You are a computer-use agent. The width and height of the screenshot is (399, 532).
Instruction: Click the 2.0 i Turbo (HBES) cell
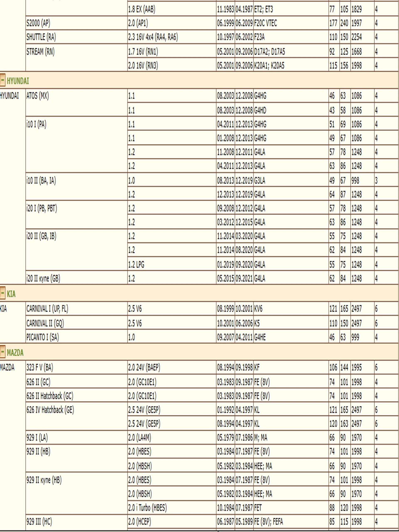click(147, 508)
